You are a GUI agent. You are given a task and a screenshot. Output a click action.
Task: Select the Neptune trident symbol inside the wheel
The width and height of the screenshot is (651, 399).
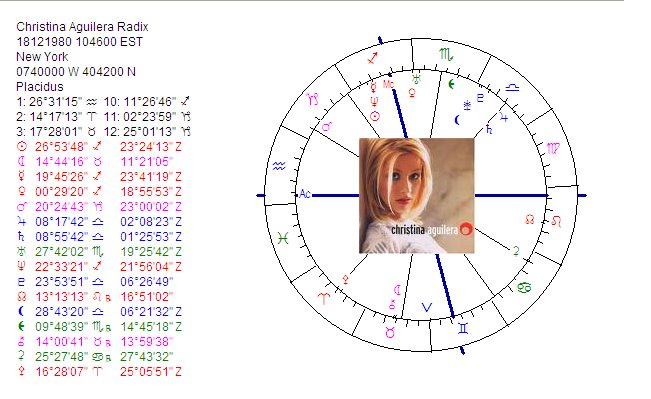[374, 102]
